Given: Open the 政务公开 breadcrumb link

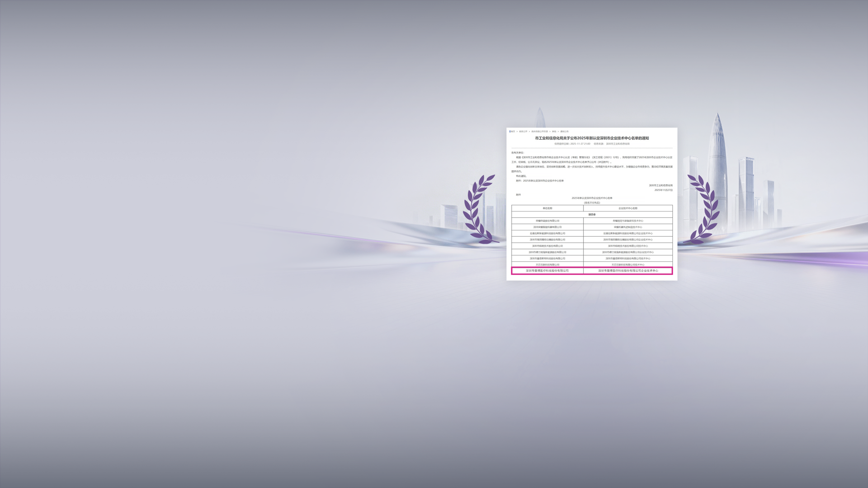Looking at the screenshot, I should (523, 131).
